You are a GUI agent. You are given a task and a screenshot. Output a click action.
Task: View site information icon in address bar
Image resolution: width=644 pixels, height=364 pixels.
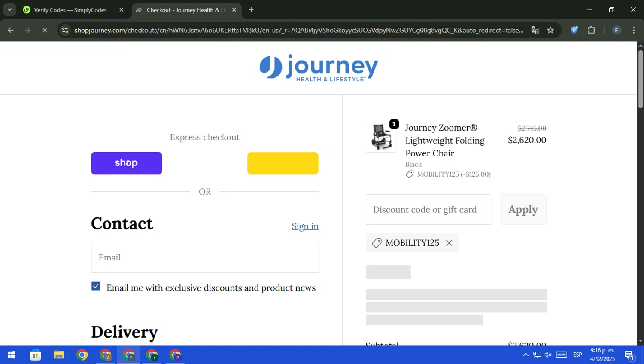(65, 30)
